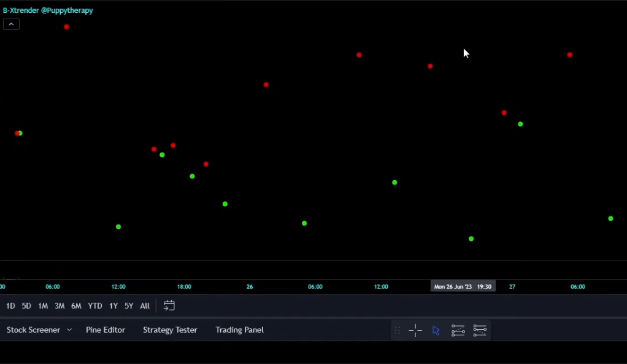This screenshot has width=627, height=364.
Task: Show All time range
Action: [x=145, y=306]
